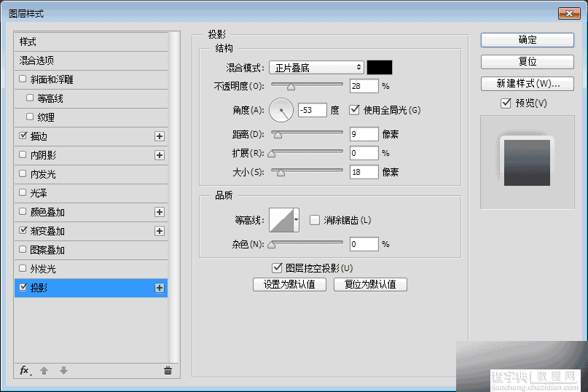Screen dimensions: 588x392
Task: Adjust the 扩展 slider handle
Action: [272, 154]
